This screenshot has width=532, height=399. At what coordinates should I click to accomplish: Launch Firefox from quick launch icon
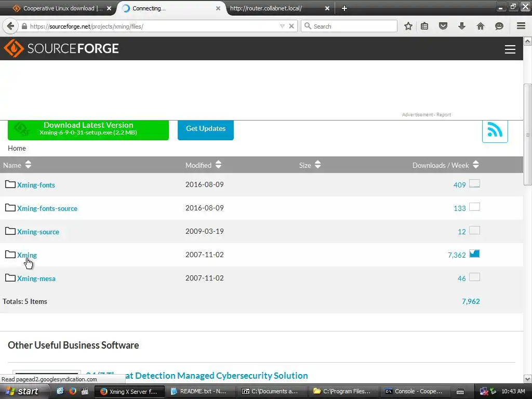(72, 391)
